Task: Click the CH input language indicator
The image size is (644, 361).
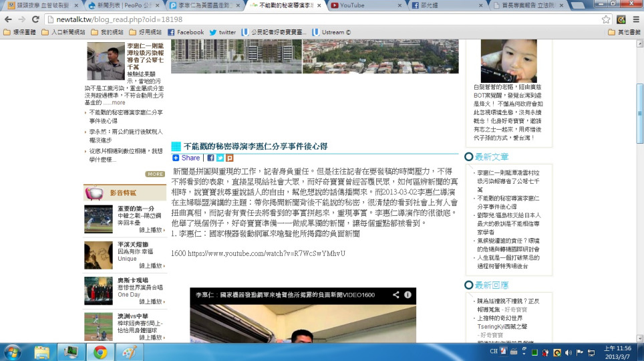Action: pyautogui.click(x=493, y=351)
